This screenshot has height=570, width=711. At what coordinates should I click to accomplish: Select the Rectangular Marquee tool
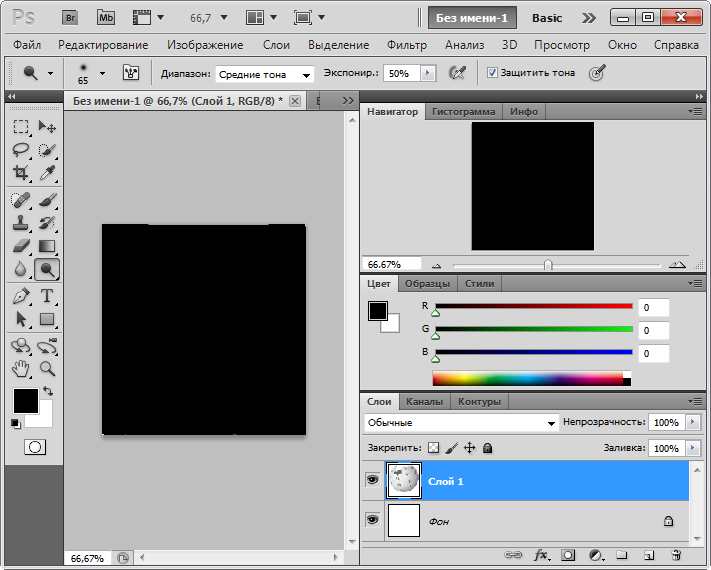pyautogui.click(x=20, y=127)
